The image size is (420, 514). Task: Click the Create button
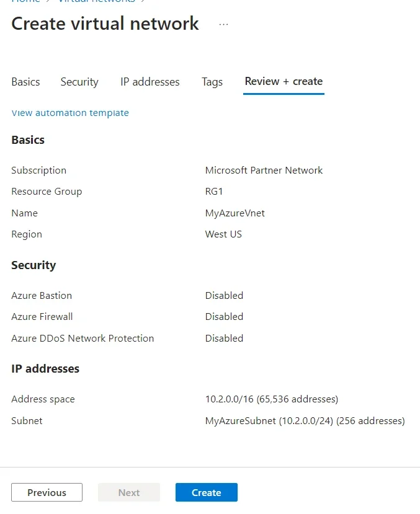[206, 492]
